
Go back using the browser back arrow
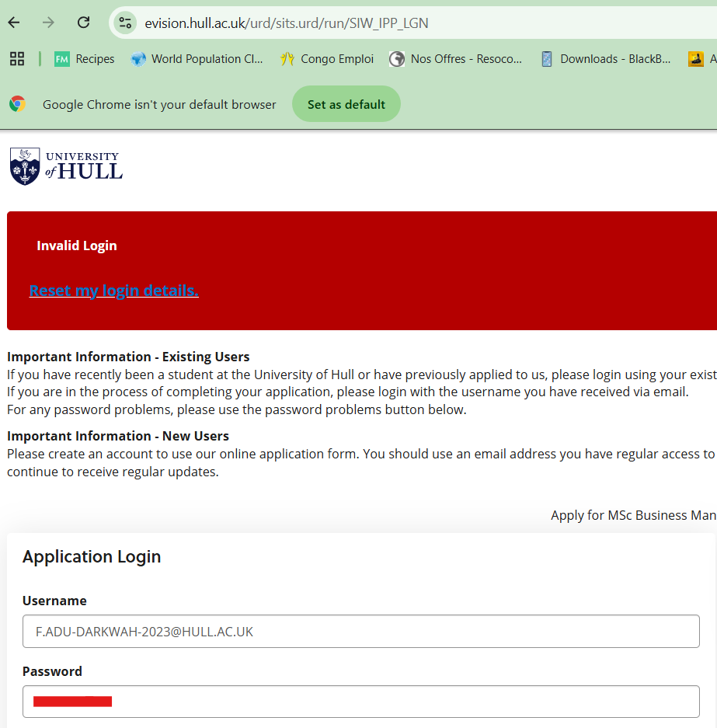(x=14, y=23)
